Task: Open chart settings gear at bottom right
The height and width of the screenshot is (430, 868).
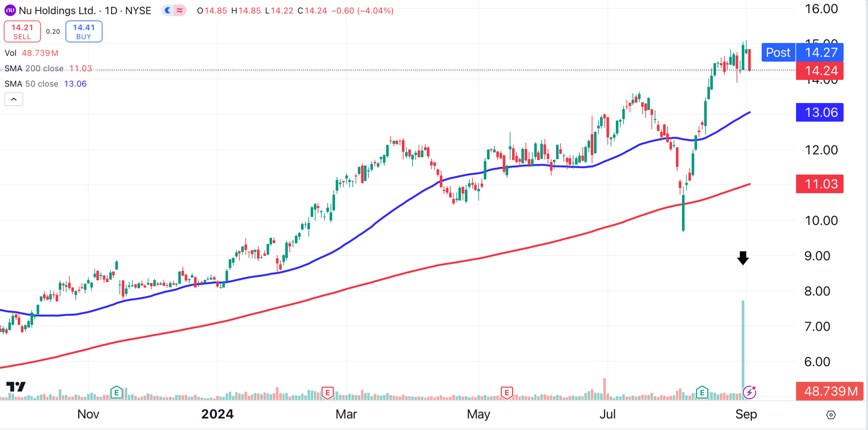Action: (831, 415)
